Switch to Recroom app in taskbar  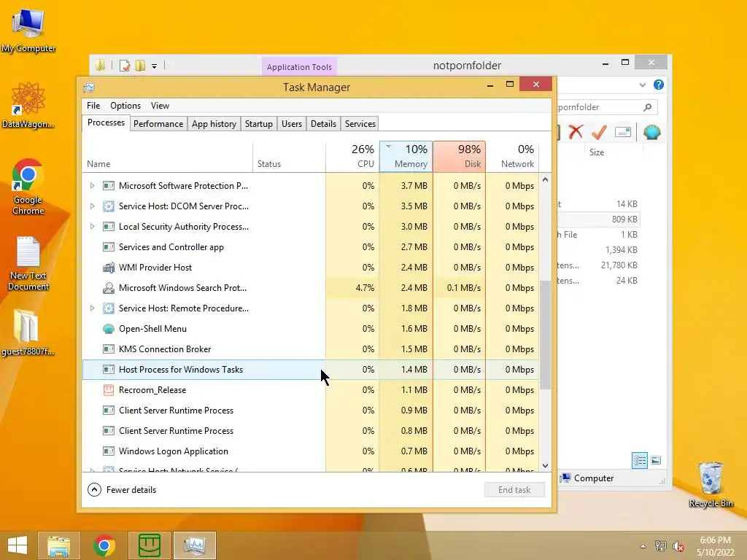tap(149, 545)
